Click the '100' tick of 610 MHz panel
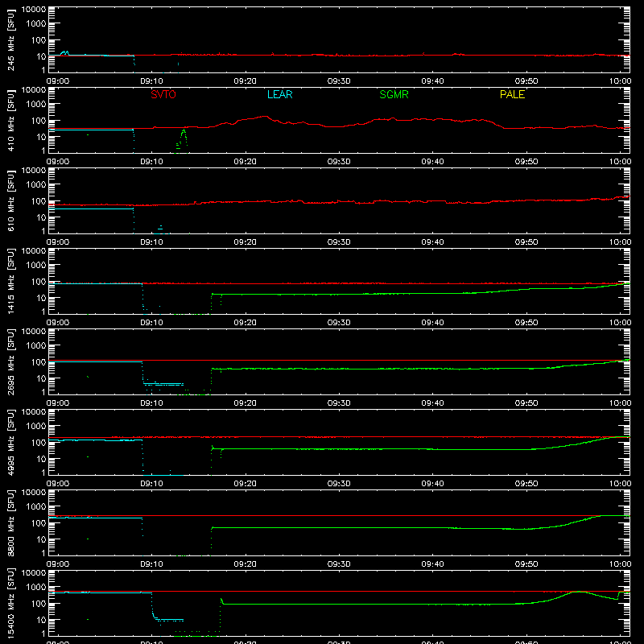The image size is (644, 644). [x=39, y=201]
